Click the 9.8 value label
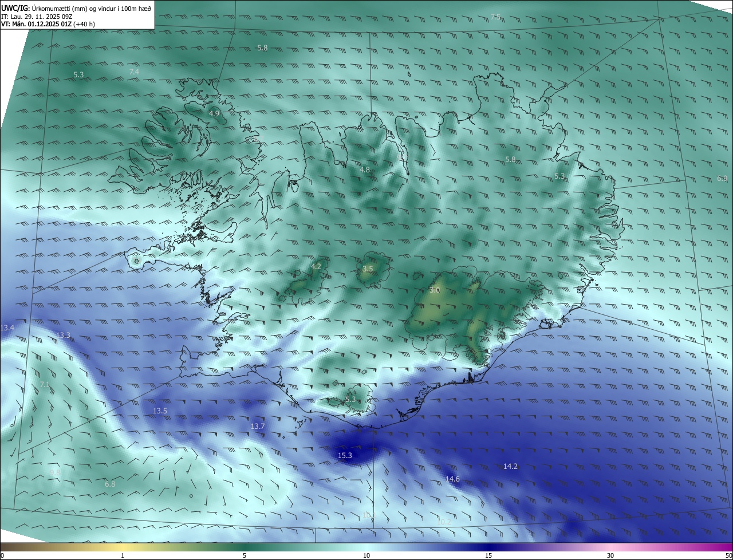 [x=55, y=473]
